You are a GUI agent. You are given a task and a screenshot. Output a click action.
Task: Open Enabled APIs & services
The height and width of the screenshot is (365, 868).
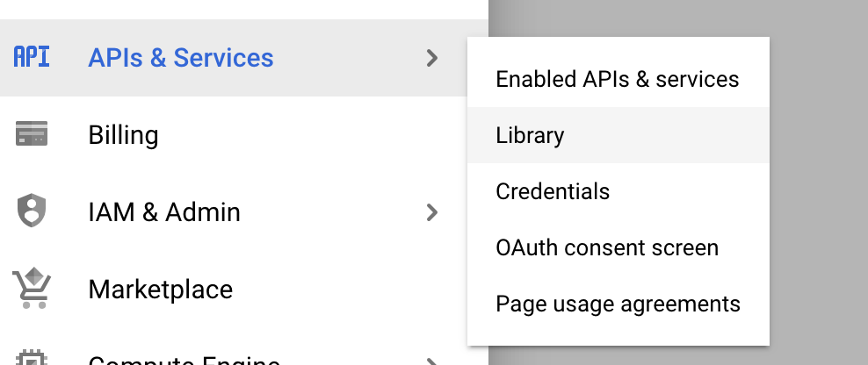tap(617, 79)
